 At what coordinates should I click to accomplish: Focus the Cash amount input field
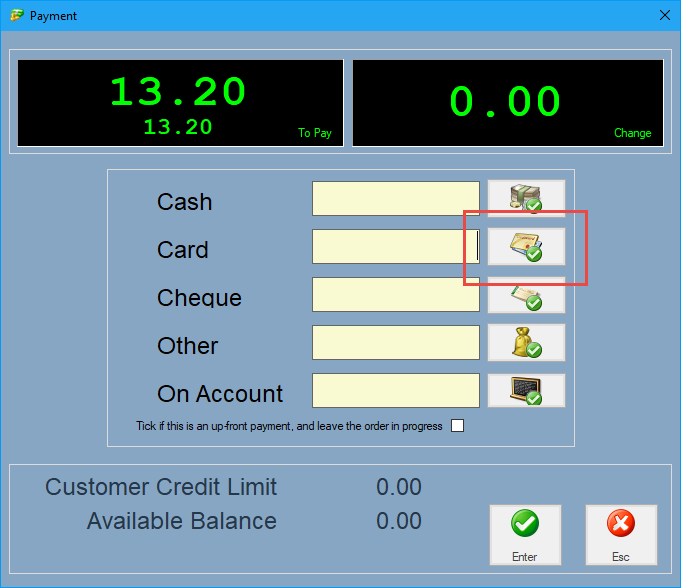click(x=396, y=199)
